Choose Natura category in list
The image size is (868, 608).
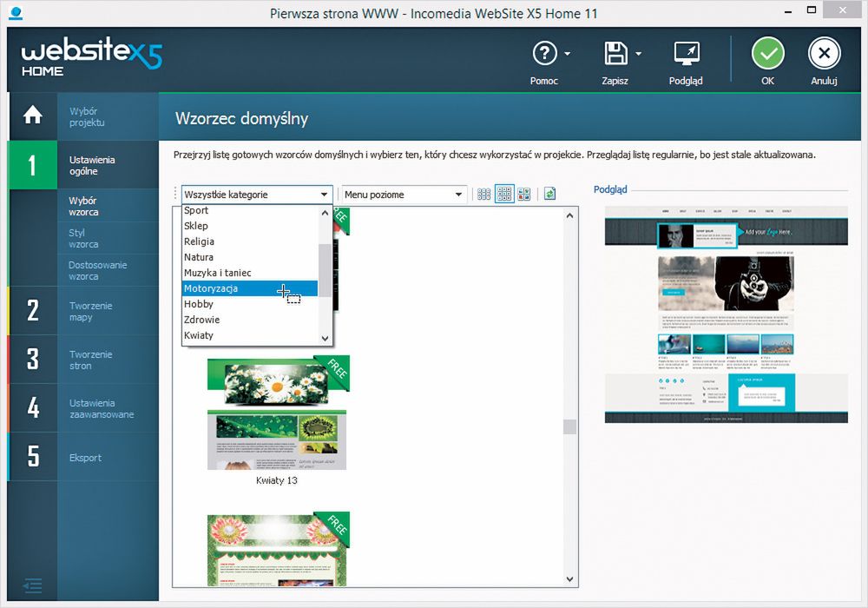(x=250, y=257)
